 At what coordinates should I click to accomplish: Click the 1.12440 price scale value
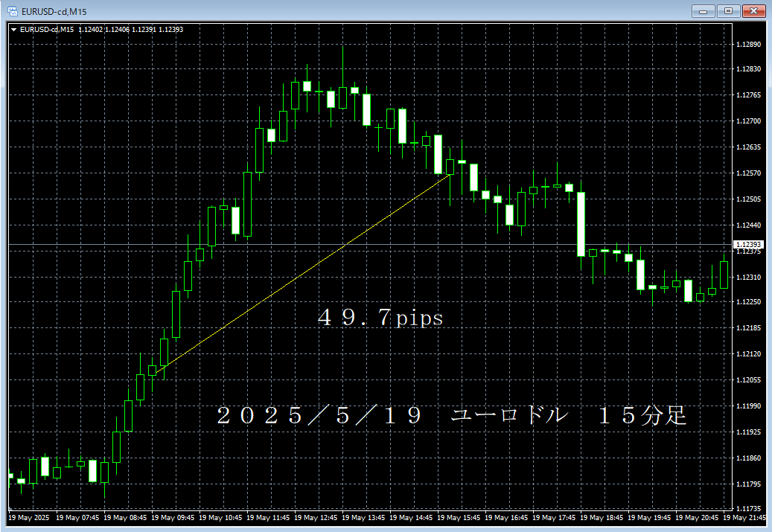tap(748, 225)
